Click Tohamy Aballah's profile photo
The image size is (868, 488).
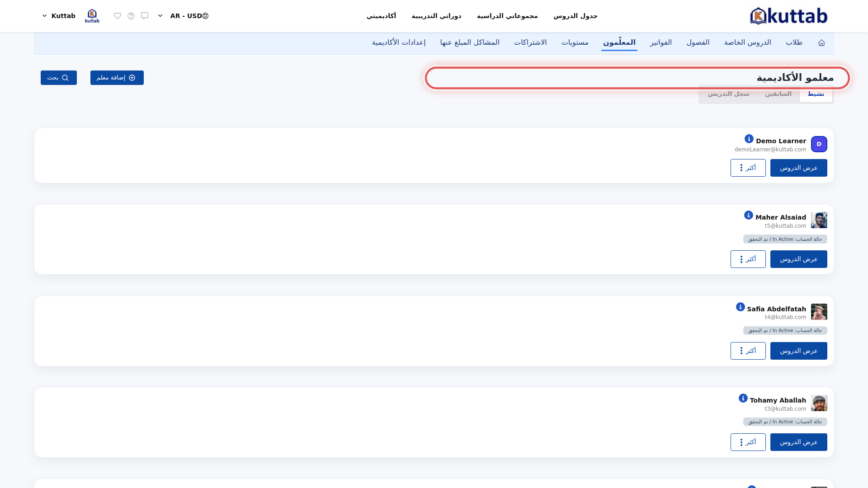tap(819, 403)
